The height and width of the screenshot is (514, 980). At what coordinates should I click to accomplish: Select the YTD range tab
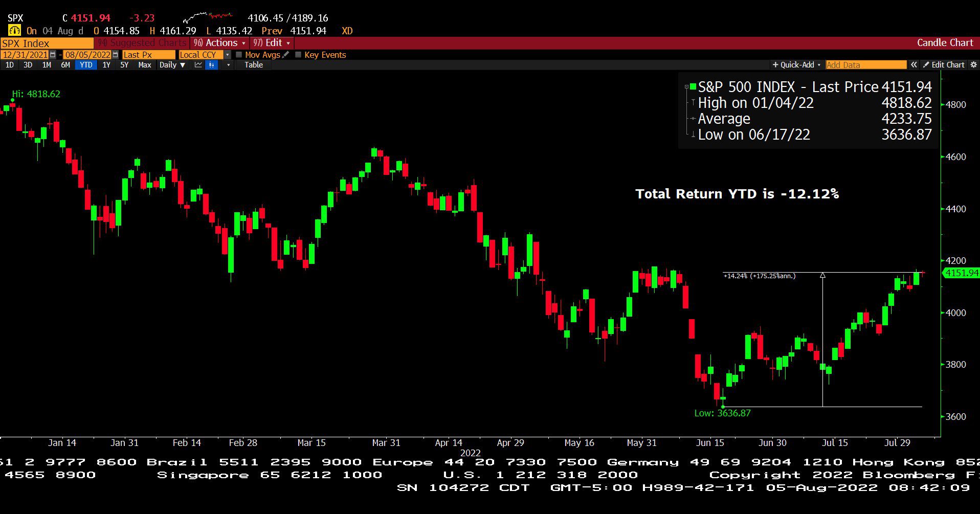[x=86, y=65]
